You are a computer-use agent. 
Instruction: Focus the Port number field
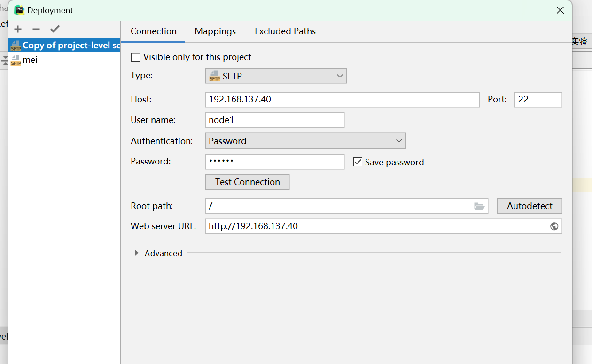538,100
